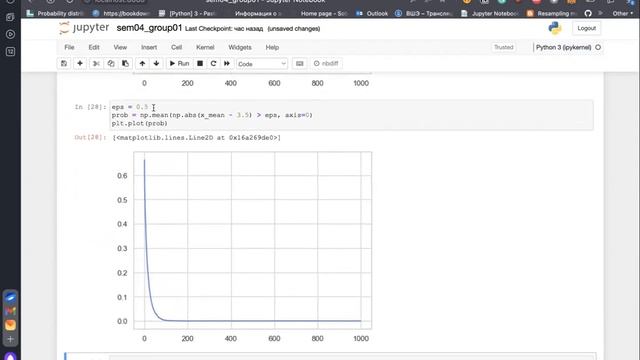Open the bookdown bookmark
Image resolution: width=640 pixels, height=360 pixels.
click(x=120, y=13)
